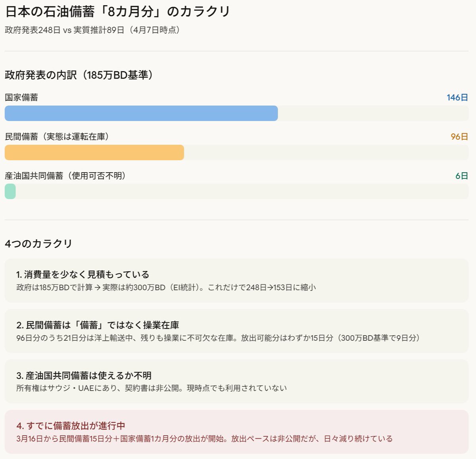Viewport: 476px width, 459px height.
Task: Click the orange 民間備蓄 progress bar
Action: point(94,152)
